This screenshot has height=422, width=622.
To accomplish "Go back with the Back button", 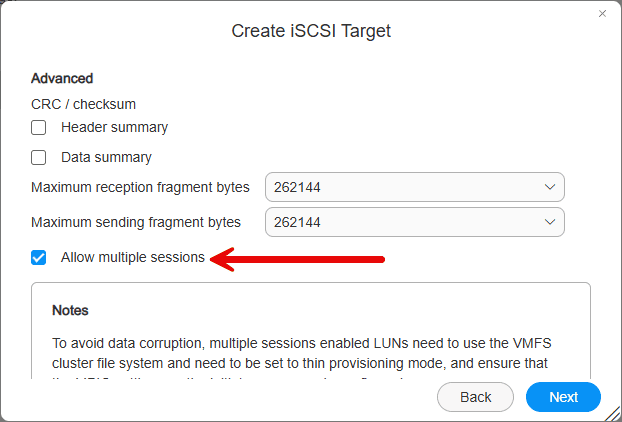I will (475, 397).
